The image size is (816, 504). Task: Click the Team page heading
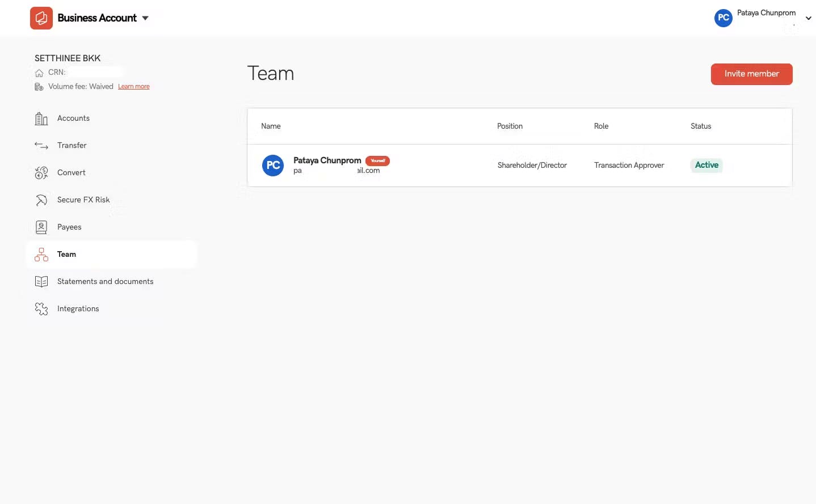[x=271, y=74]
